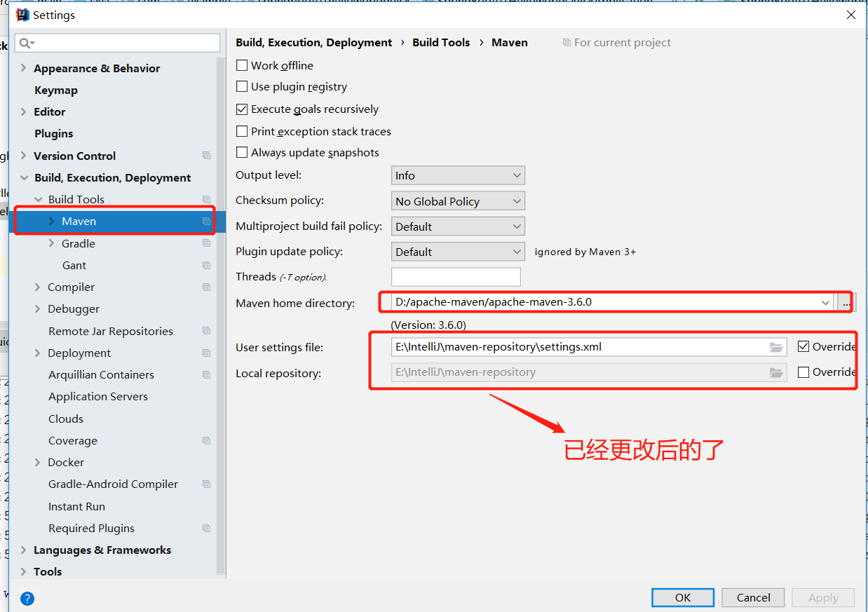Screen dimensions: 868x612
Task: Select Clouds in settings tree
Action: tap(66, 419)
